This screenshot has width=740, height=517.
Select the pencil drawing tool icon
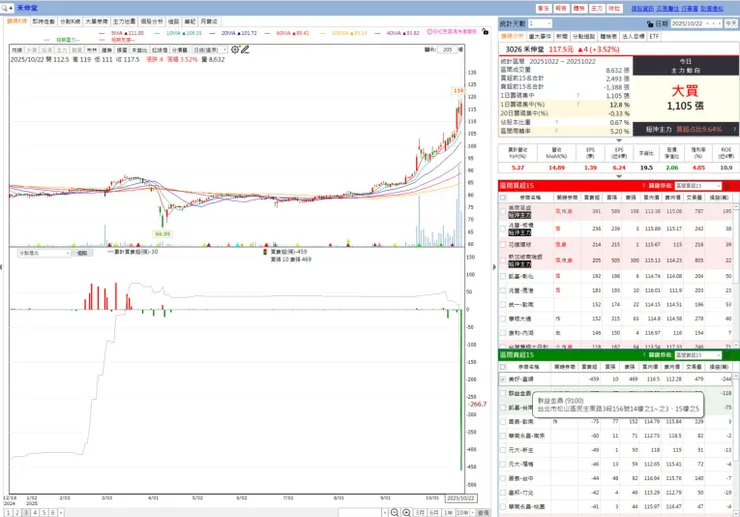pos(245,49)
